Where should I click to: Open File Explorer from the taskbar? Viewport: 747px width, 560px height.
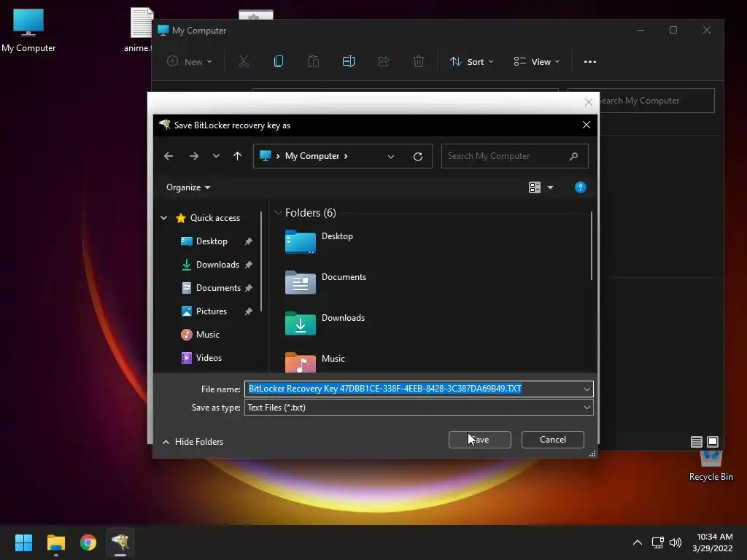[x=55, y=542]
